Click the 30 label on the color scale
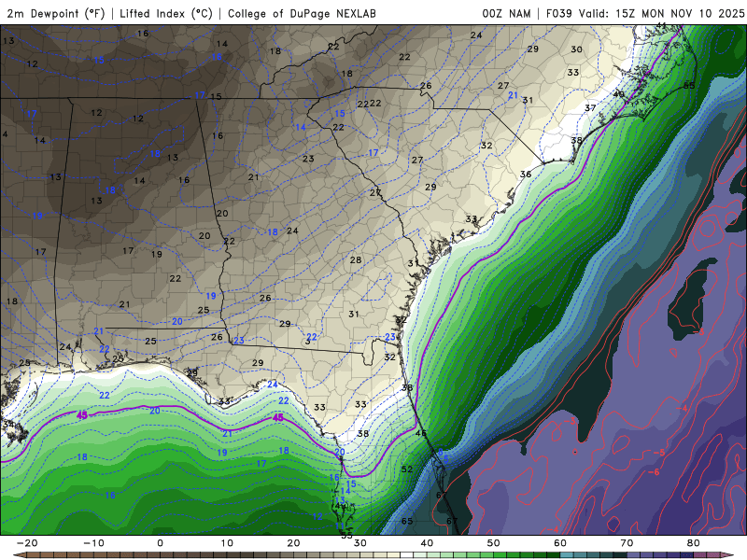This screenshot has height=560, width=747. (360, 543)
